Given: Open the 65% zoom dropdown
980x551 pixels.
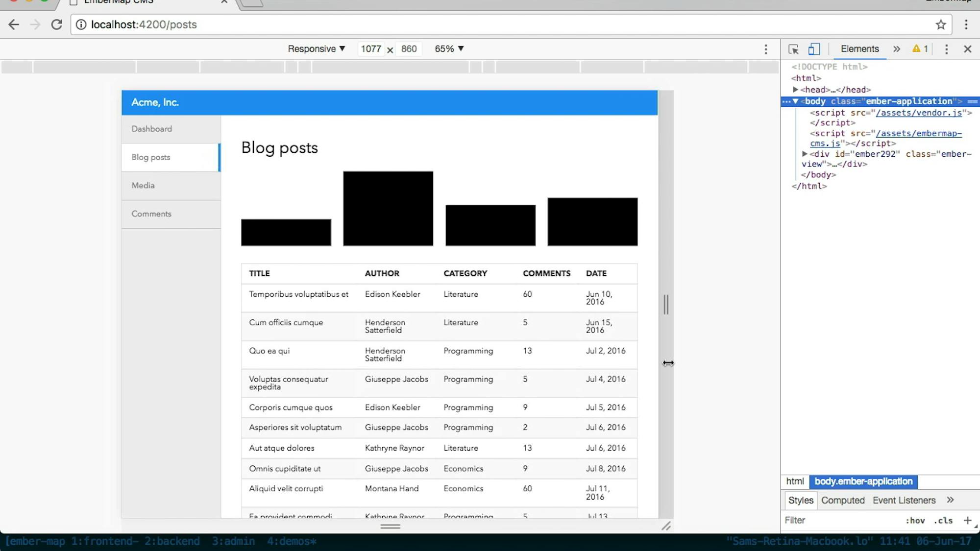Looking at the screenshot, I should 448,49.
